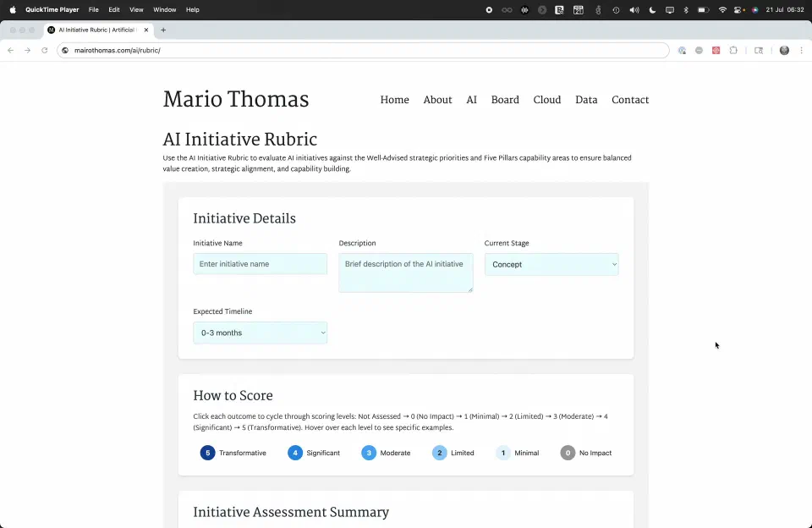This screenshot has width=812, height=528.
Task: Focus the Description text area
Action: click(x=405, y=272)
